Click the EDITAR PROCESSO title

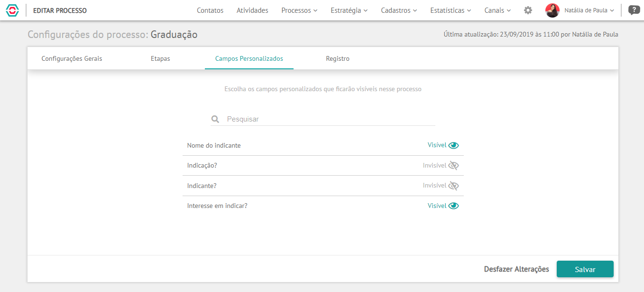[60, 10]
